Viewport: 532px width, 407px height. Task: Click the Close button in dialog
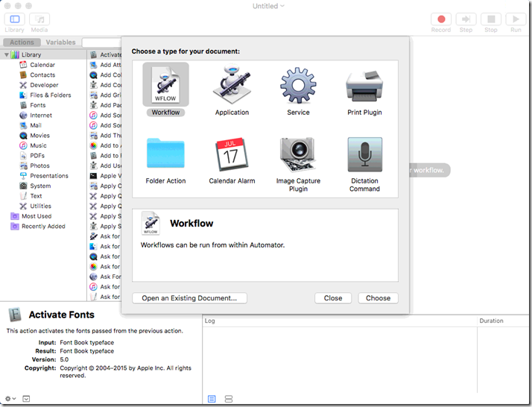coord(333,298)
